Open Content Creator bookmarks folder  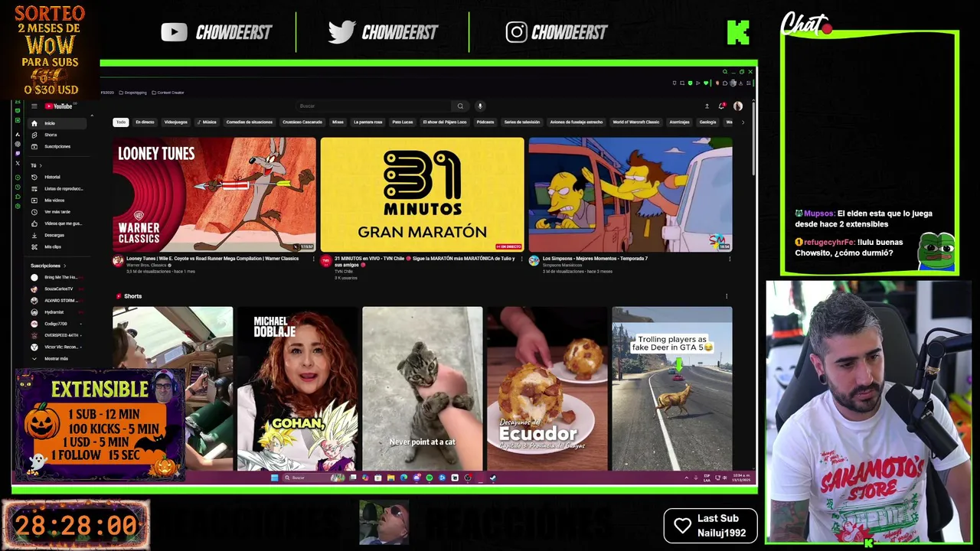click(168, 93)
